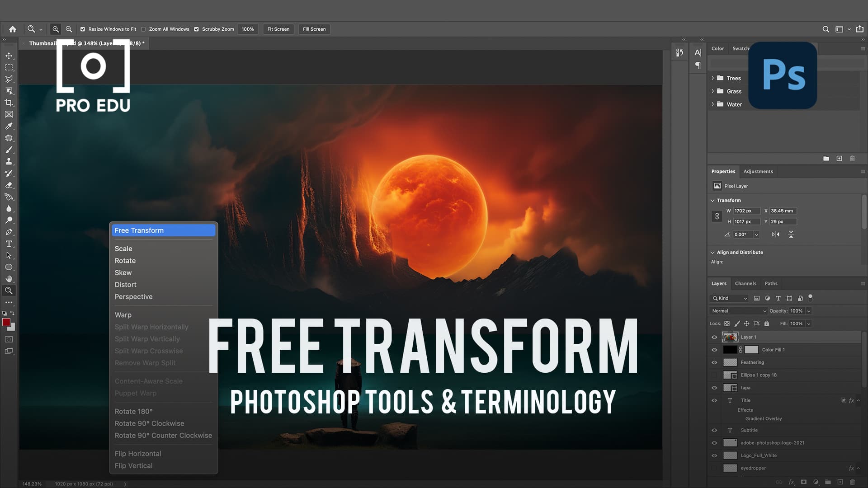Image resolution: width=868 pixels, height=488 pixels.
Task: Expand the Water group
Action: click(x=713, y=104)
